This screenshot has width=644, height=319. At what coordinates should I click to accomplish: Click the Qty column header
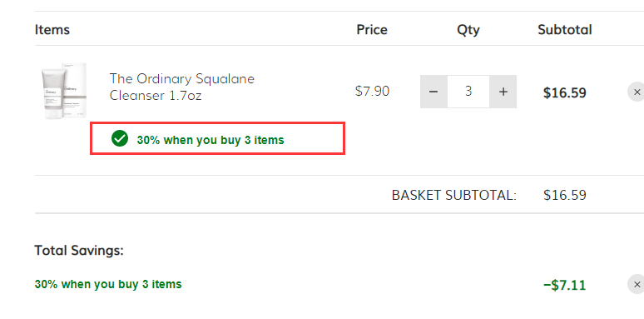coord(468,30)
